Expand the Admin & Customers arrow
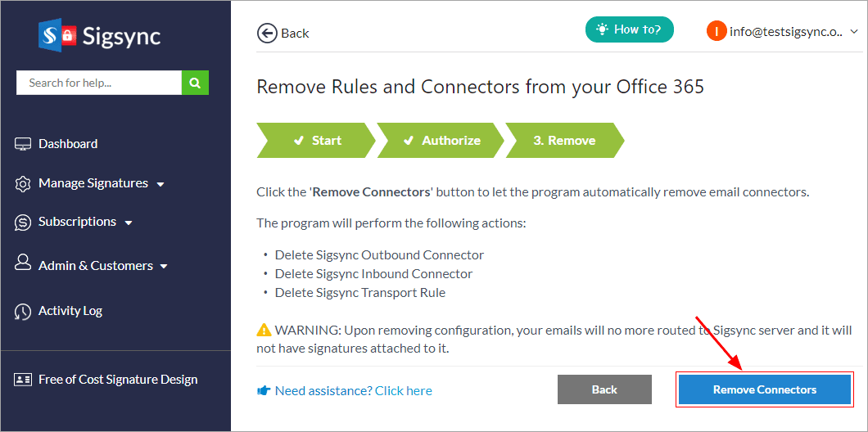 tap(164, 267)
